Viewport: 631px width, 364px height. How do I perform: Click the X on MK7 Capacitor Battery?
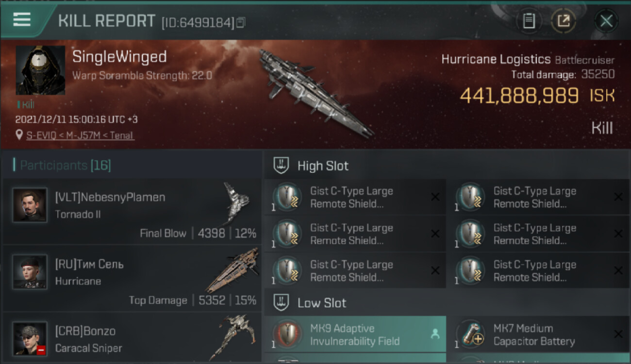pos(618,334)
